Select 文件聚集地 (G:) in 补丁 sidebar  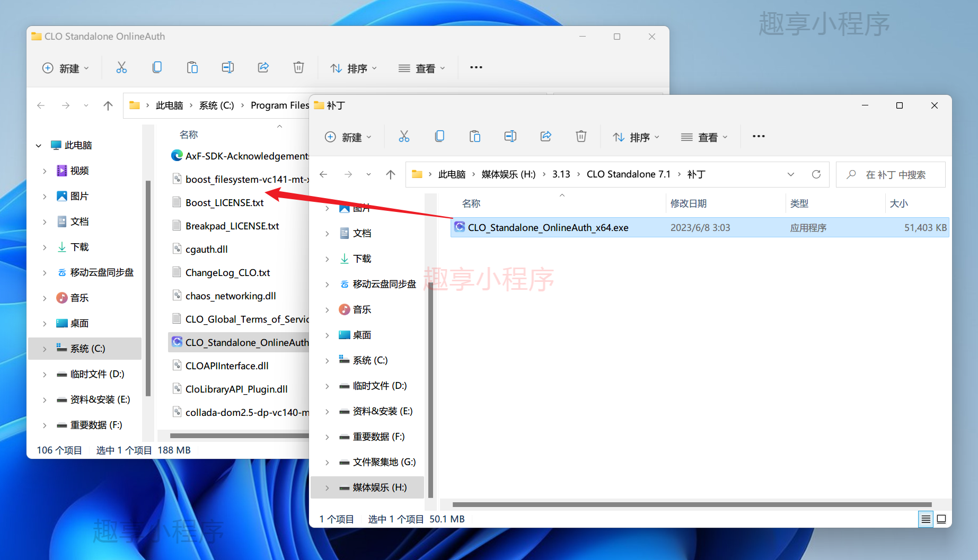tap(384, 462)
